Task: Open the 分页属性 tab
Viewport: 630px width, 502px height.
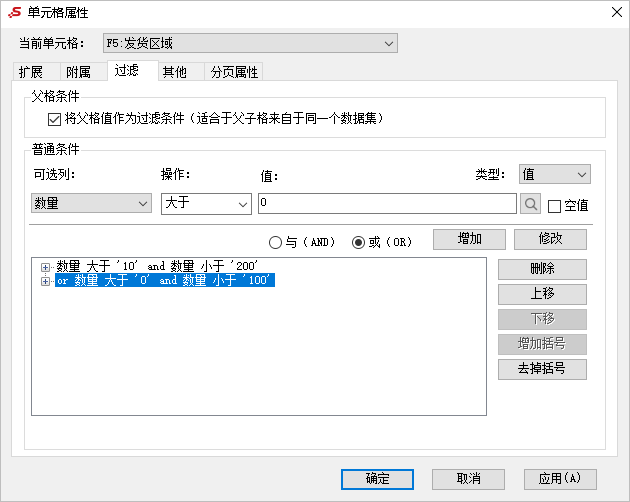Action: point(234,72)
